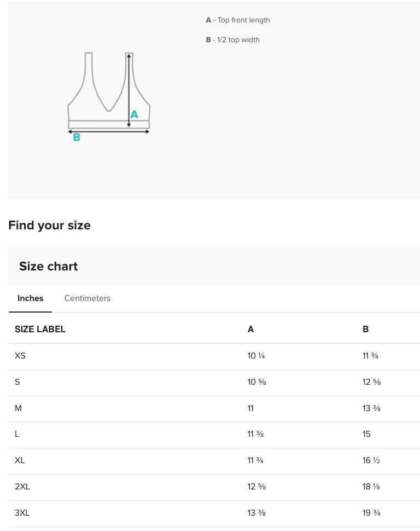Switch to the Inches tab
Screen dimensions: 420x531
(x=30, y=298)
